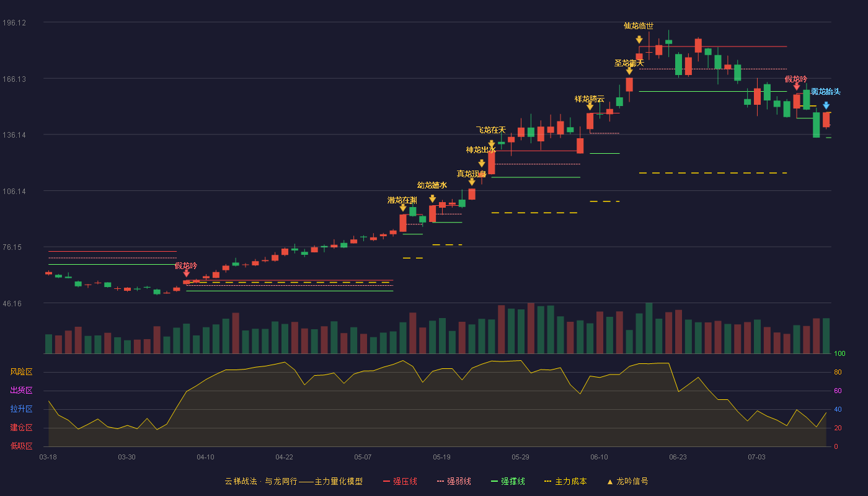
Task: Click the 仙龙临世 signal arrow
Action: (639, 40)
